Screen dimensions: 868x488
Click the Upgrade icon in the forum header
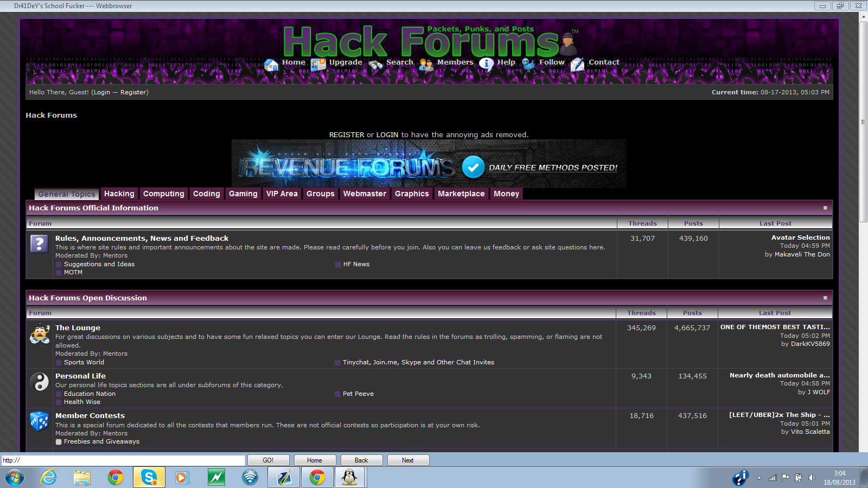click(318, 65)
